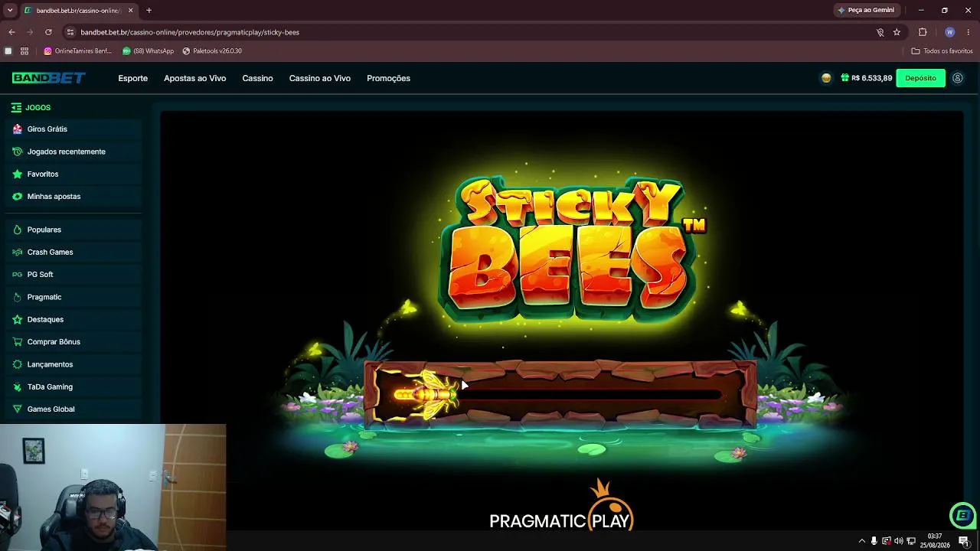Viewport: 980px width, 551px height.
Task: Open the Cassino menu item
Action: coord(257,78)
